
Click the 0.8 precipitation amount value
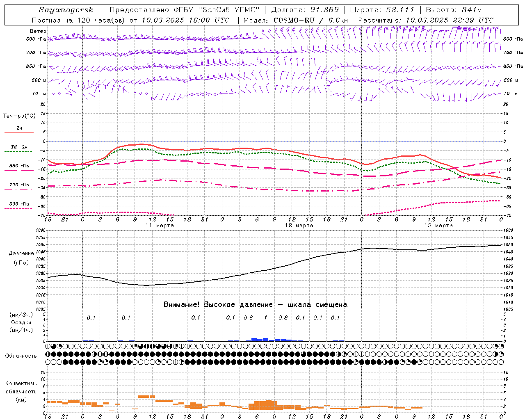pos(283,317)
